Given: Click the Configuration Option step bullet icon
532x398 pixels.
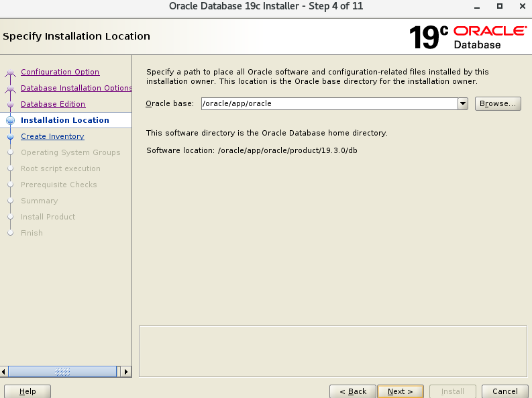Looking at the screenshot, I should 10,72.
